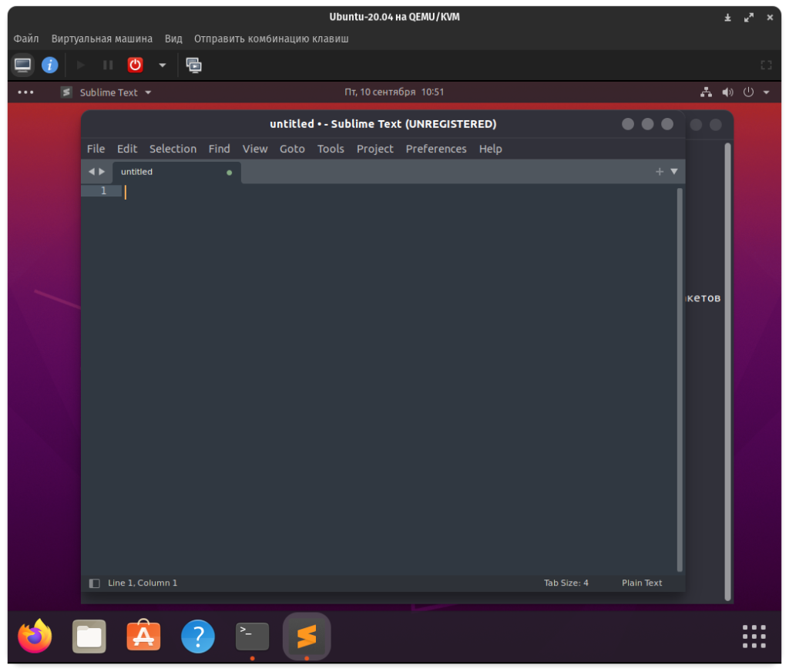Change syntax via Plain Text selector
The image size is (789, 672).
tap(642, 583)
